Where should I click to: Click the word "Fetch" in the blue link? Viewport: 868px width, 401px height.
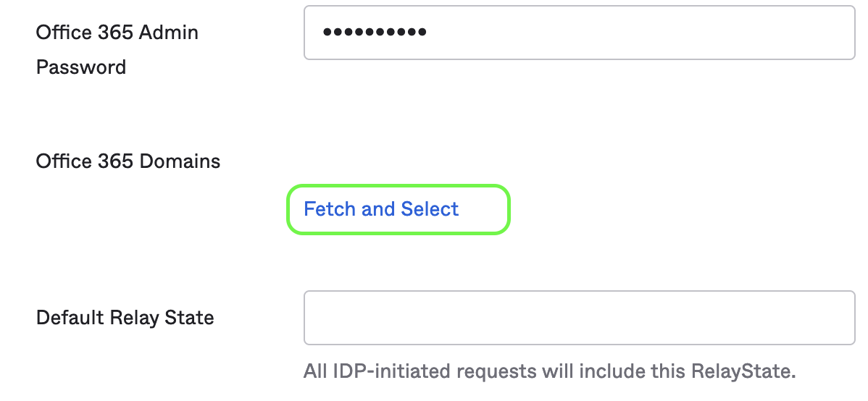[x=330, y=209]
